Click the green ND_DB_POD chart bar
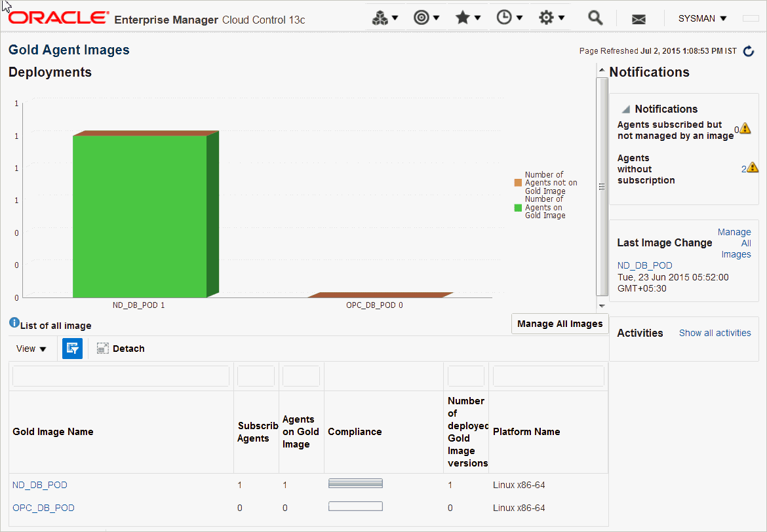 pyautogui.click(x=140, y=216)
